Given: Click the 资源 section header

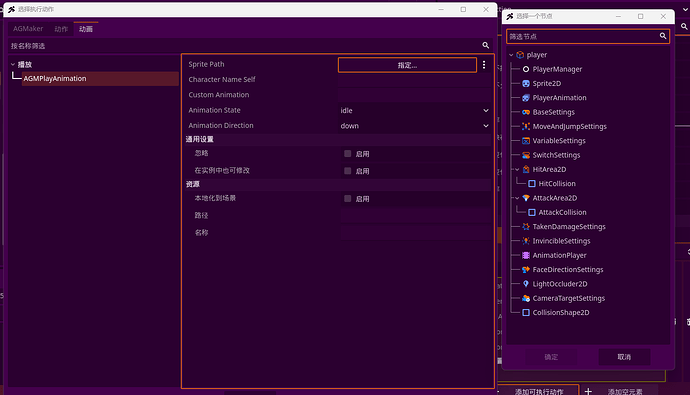Looking at the screenshot, I should [x=338, y=184].
